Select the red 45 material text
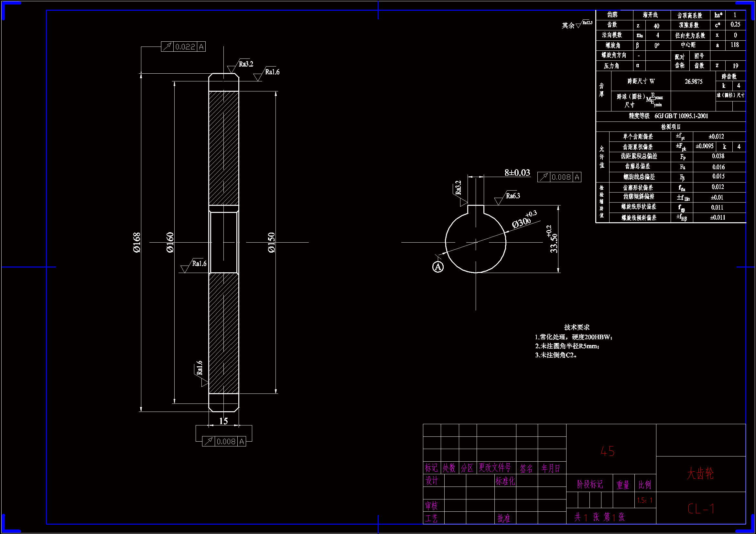This screenshot has width=756, height=534. (608, 451)
